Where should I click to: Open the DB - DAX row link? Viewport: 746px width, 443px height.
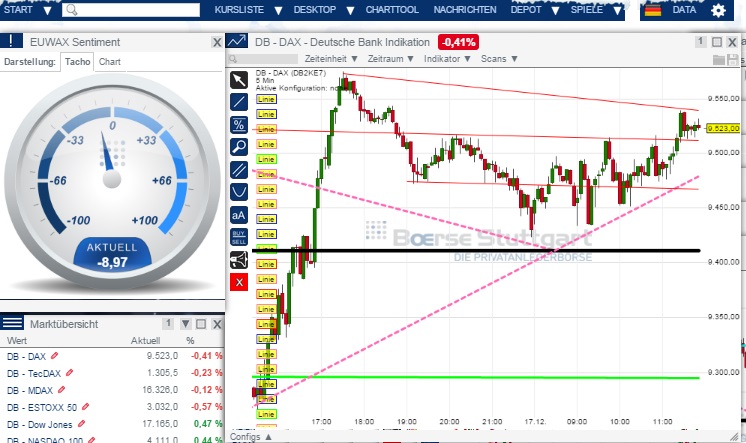click(26, 356)
